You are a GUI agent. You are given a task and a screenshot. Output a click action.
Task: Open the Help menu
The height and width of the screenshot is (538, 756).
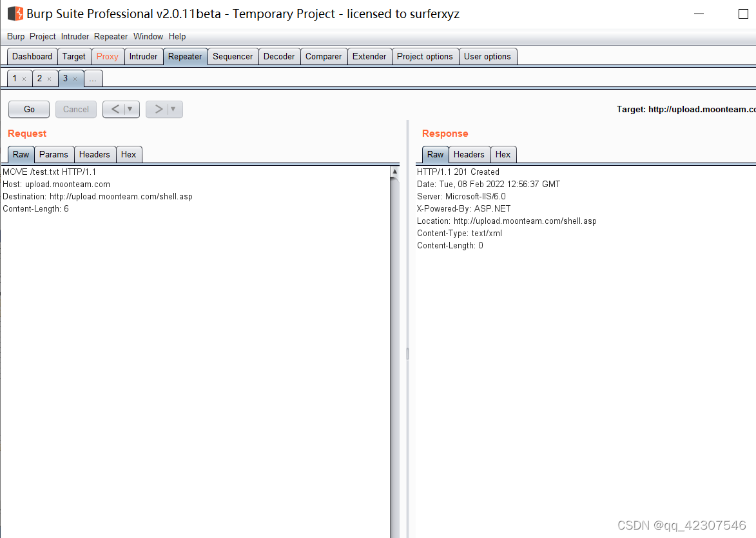point(177,36)
